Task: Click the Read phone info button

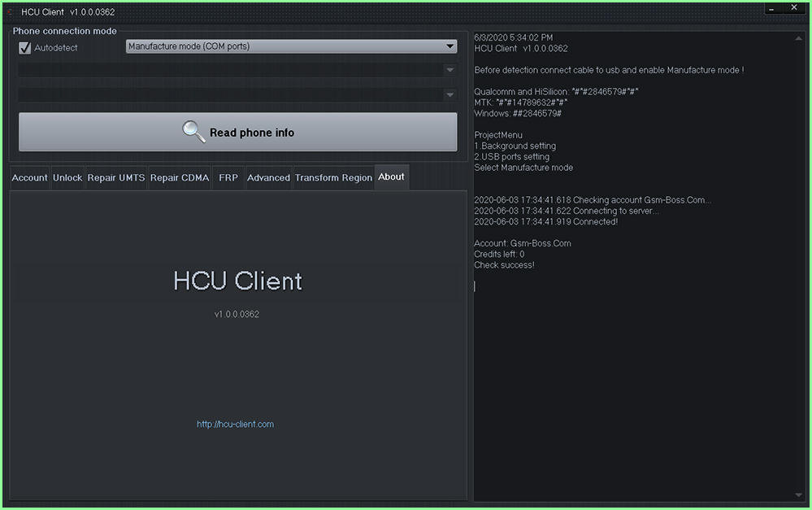Action: point(237,132)
